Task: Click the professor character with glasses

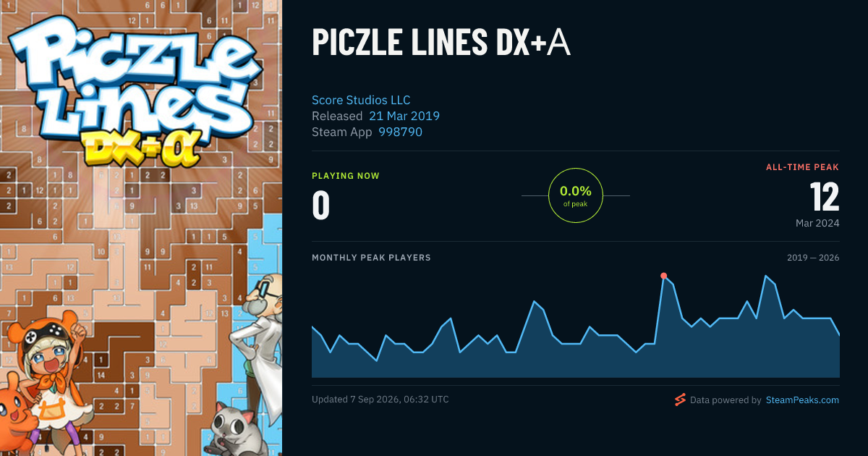Action: [x=258, y=340]
